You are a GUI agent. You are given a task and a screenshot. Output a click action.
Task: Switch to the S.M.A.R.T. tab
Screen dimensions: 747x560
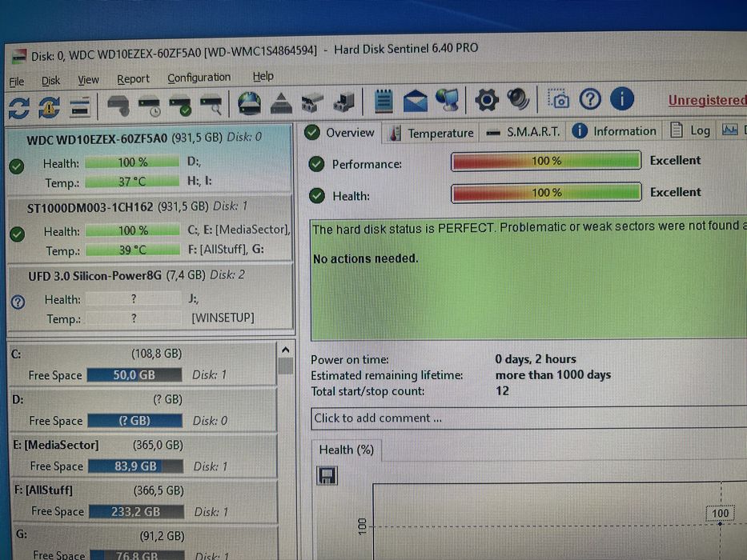pyautogui.click(x=523, y=132)
